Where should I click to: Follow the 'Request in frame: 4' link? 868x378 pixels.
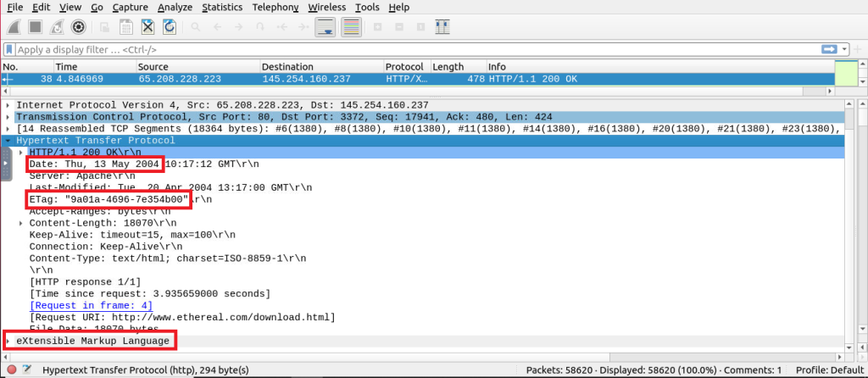(91, 305)
